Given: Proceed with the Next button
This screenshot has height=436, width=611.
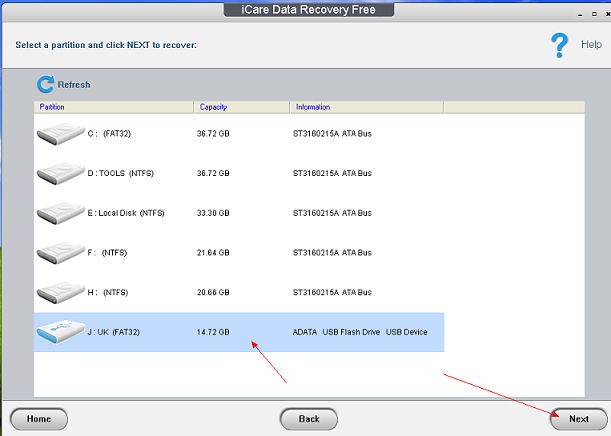Looking at the screenshot, I should (x=578, y=419).
